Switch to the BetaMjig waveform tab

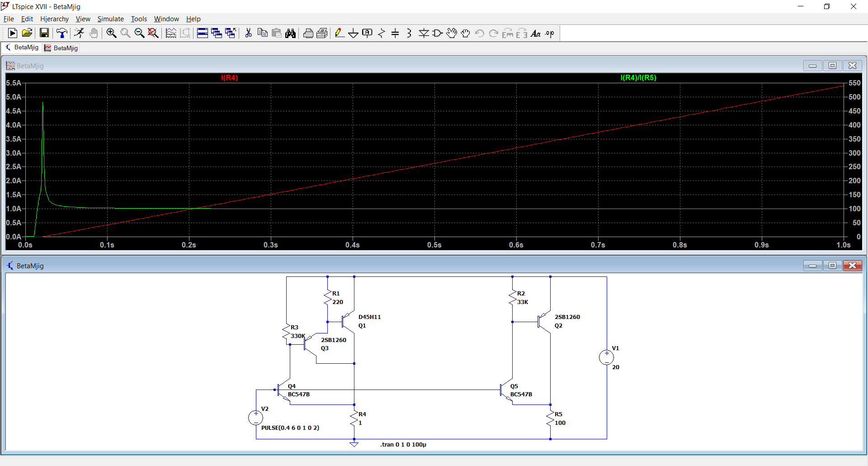pos(61,48)
